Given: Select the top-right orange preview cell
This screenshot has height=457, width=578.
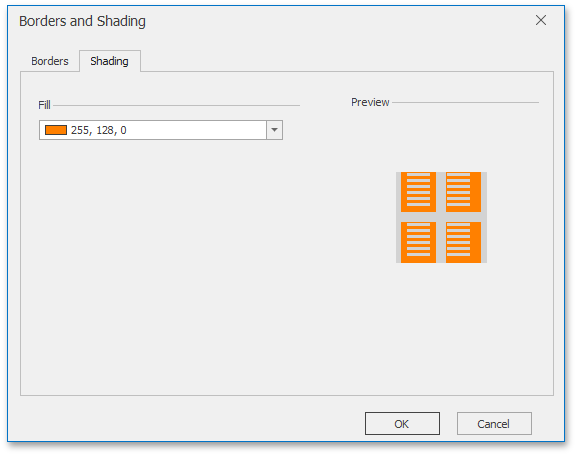Looking at the screenshot, I should (x=463, y=192).
